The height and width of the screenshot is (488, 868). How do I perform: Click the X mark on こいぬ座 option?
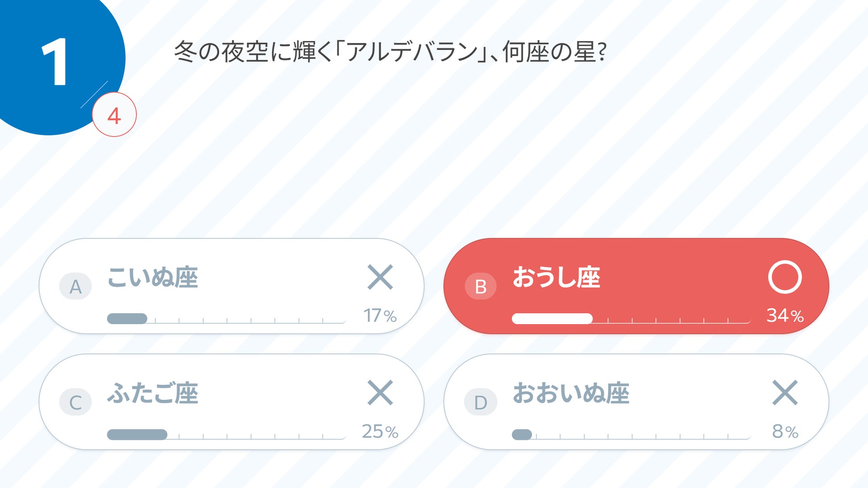point(380,277)
